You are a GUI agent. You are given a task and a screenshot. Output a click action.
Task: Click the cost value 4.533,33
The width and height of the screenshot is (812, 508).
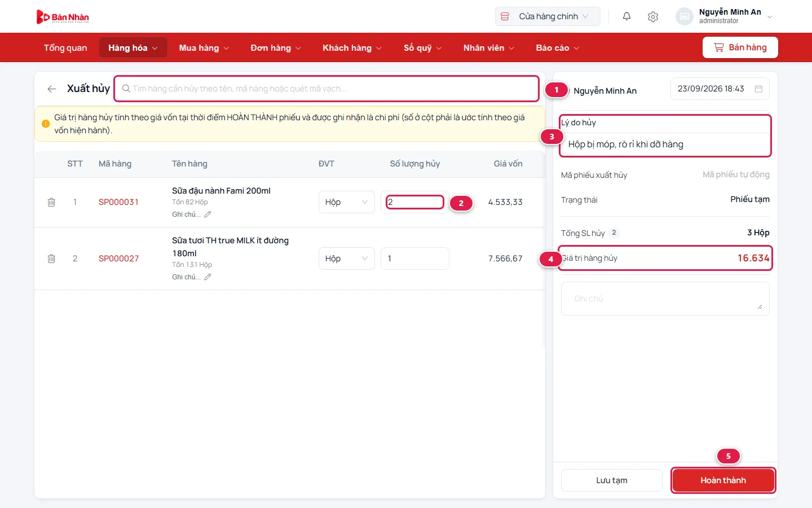coord(505,202)
